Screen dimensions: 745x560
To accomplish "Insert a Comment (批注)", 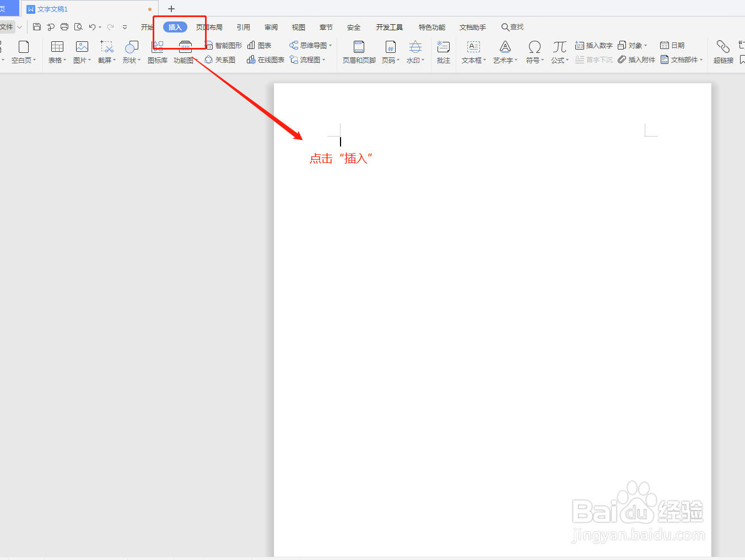I will (444, 52).
